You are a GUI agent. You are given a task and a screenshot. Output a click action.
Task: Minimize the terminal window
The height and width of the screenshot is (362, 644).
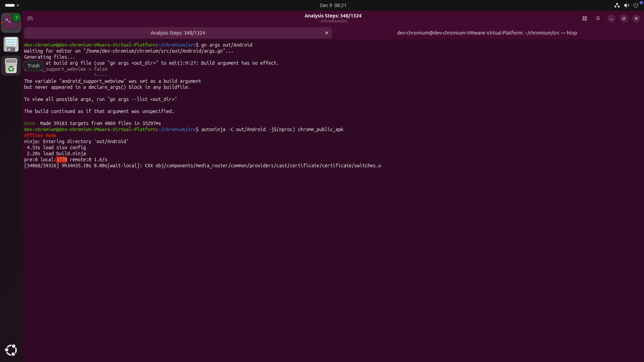pyautogui.click(x=611, y=18)
